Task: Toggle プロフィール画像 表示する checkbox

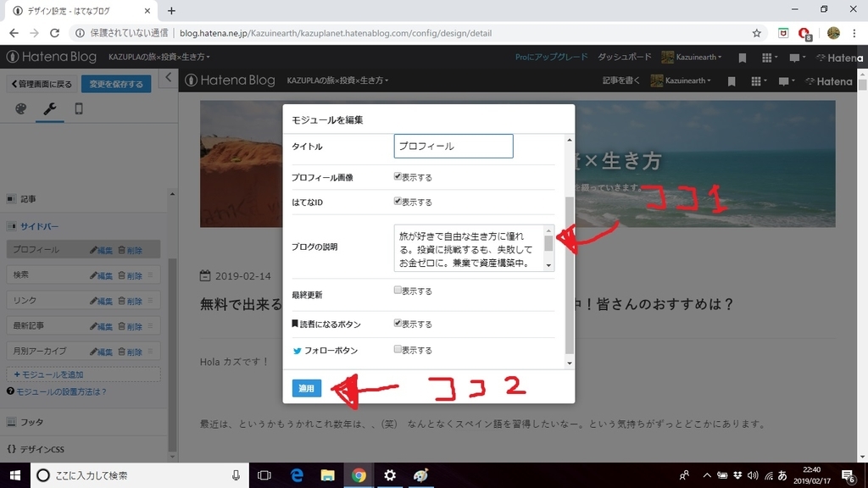Action: [398, 176]
